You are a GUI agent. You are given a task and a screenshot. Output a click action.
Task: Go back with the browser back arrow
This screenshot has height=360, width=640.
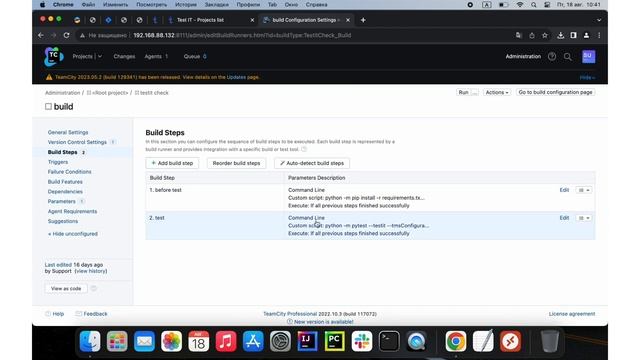tap(41, 36)
